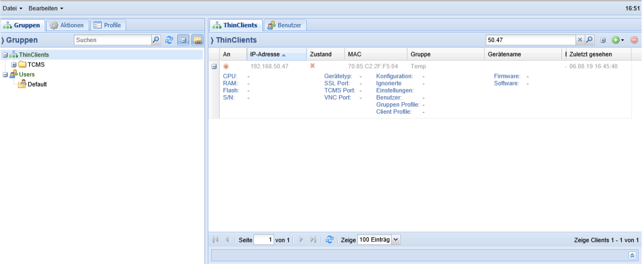Run ThinClients search with magnifier icon

pyautogui.click(x=589, y=40)
